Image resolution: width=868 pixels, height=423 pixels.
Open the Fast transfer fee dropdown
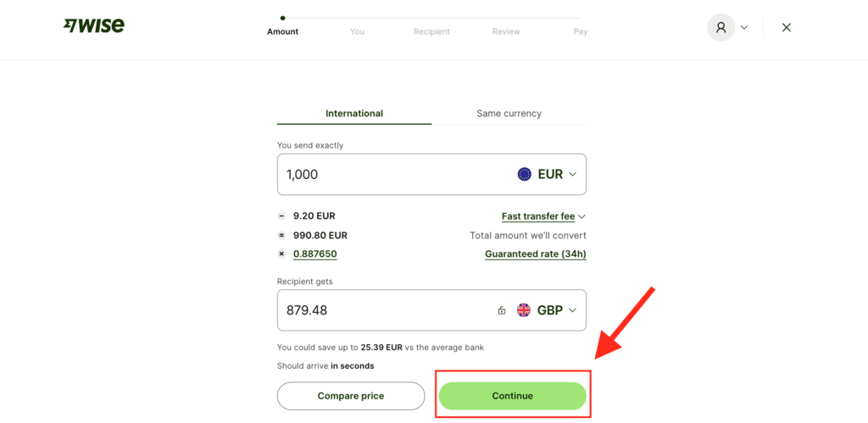(x=543, y=216)
